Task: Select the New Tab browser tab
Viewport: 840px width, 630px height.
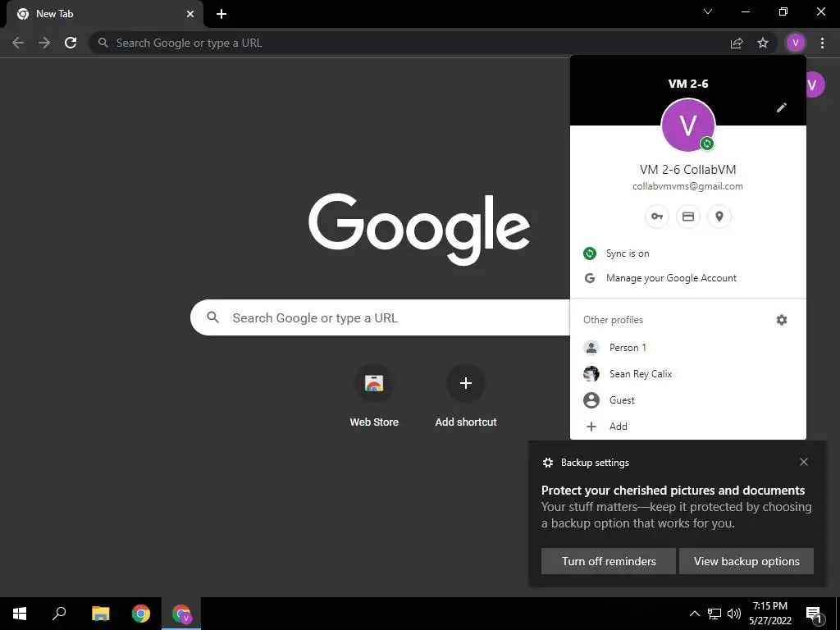Action: (104, 14)
